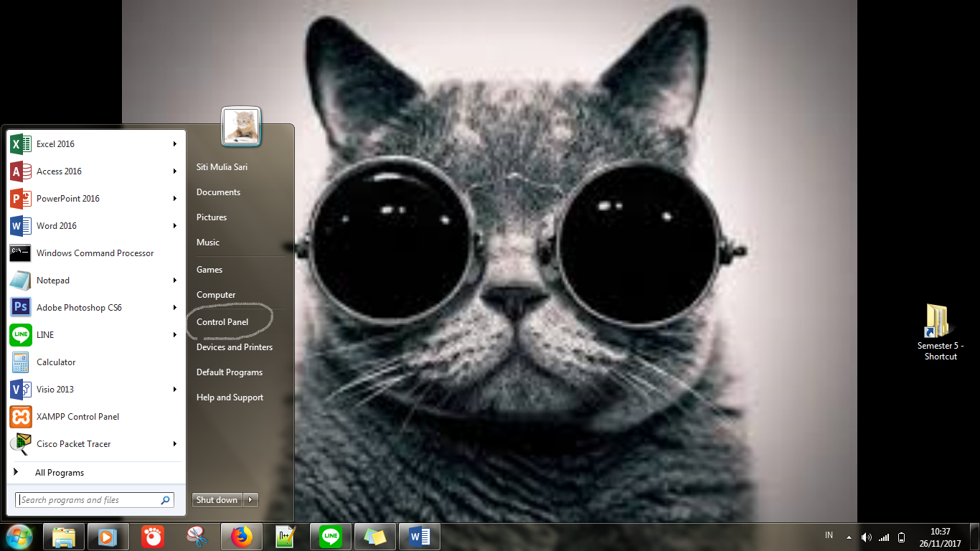Show LINE jump list arrow
Viewport: 980px width, 551px height.
coord(174,335)
